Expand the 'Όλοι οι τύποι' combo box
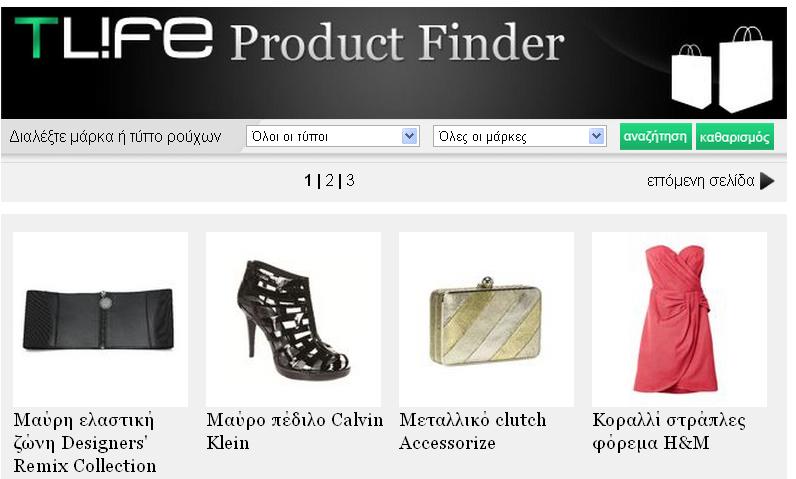 tap(333, 136)
